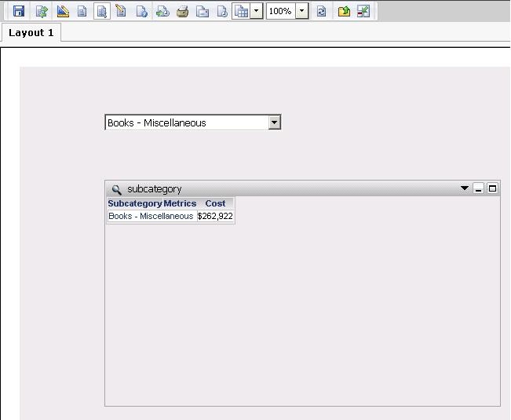The image size is (511, 420).
Task: Click the refresh icon beside zoom
Action: coord(321,12)
